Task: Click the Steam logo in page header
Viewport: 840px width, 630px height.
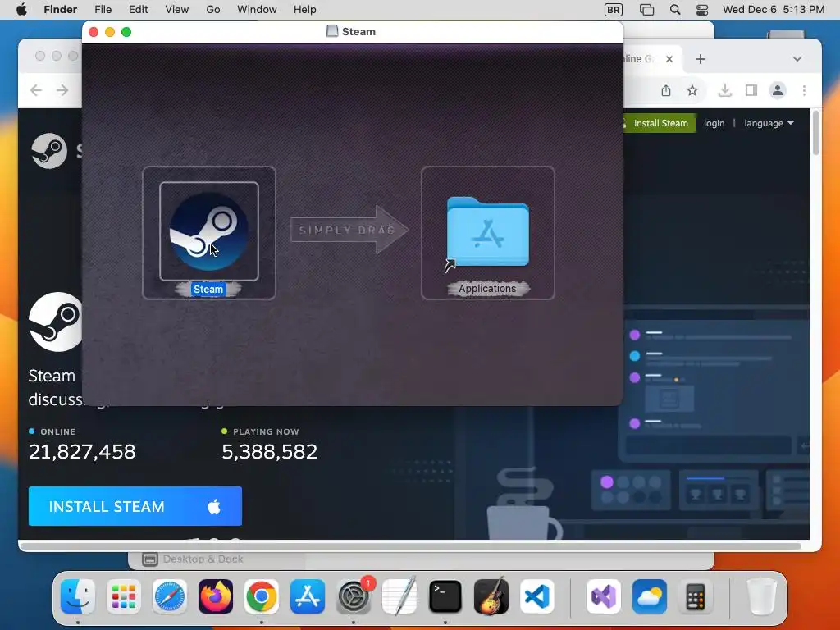Action: coord(48,151)
